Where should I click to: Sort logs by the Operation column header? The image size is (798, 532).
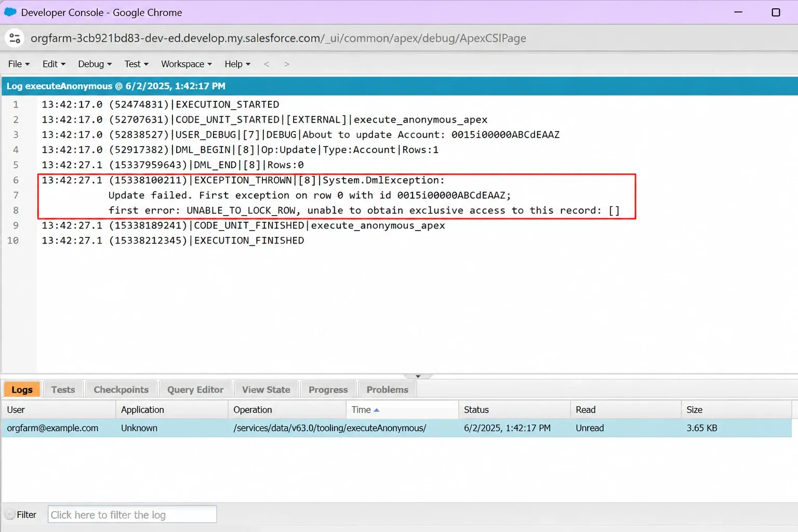(x=287, y=410)
